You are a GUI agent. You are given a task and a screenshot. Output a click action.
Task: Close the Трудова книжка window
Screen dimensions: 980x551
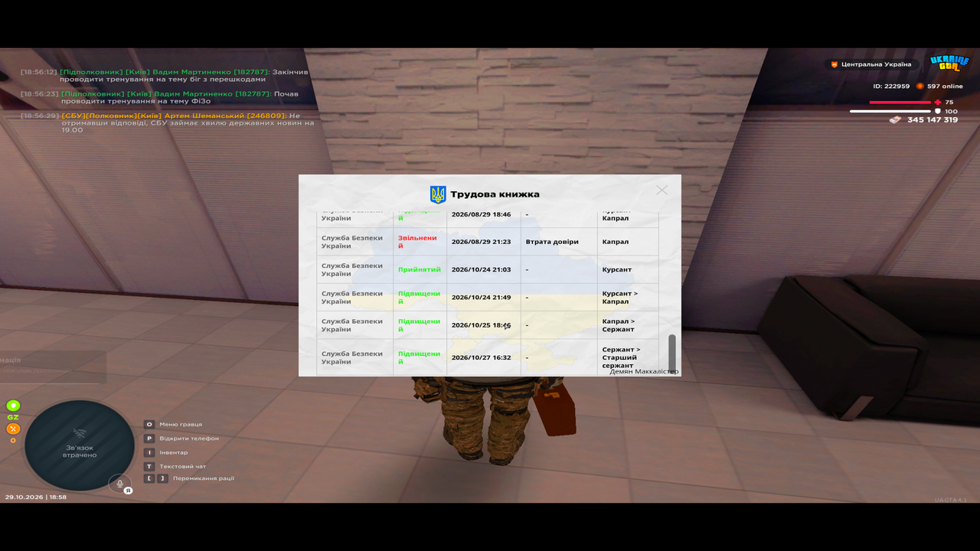coord(661,190)
